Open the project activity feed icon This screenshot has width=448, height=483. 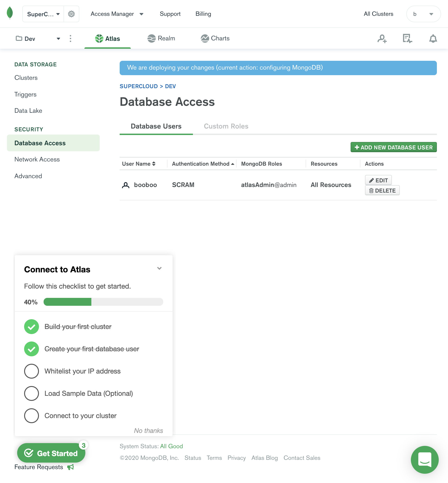[x=407, y=39]
